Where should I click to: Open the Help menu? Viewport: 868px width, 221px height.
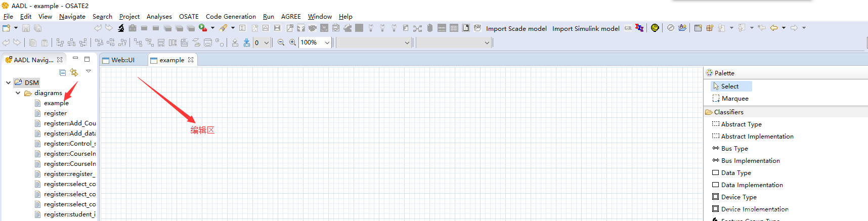click(x=345, y=17)
